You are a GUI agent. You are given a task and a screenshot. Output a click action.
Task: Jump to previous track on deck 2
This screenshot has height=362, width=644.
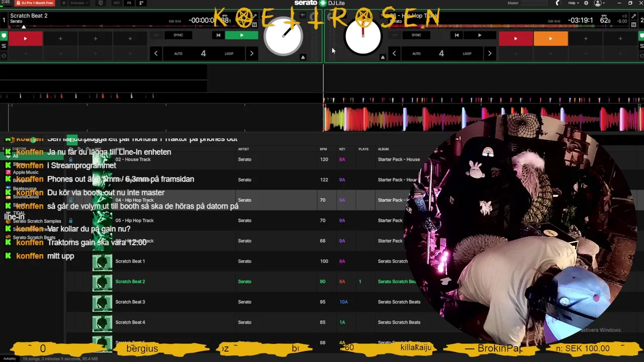click(456, 35)
